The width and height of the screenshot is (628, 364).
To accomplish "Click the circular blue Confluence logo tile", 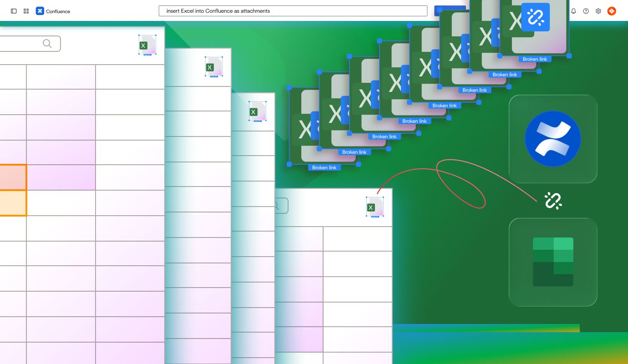I will coord(553,139).
